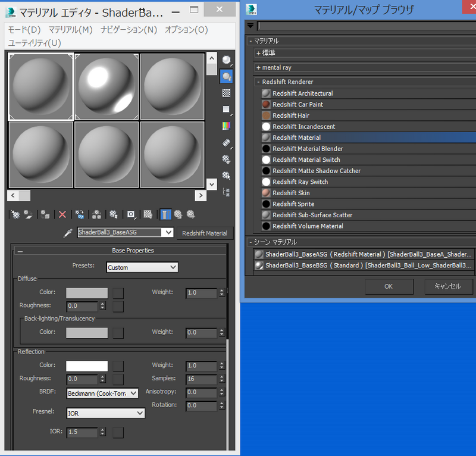Click the Make Unique icon
Image resolution: width=476 pixels, height=456 pixels.
tap(96, 215)
